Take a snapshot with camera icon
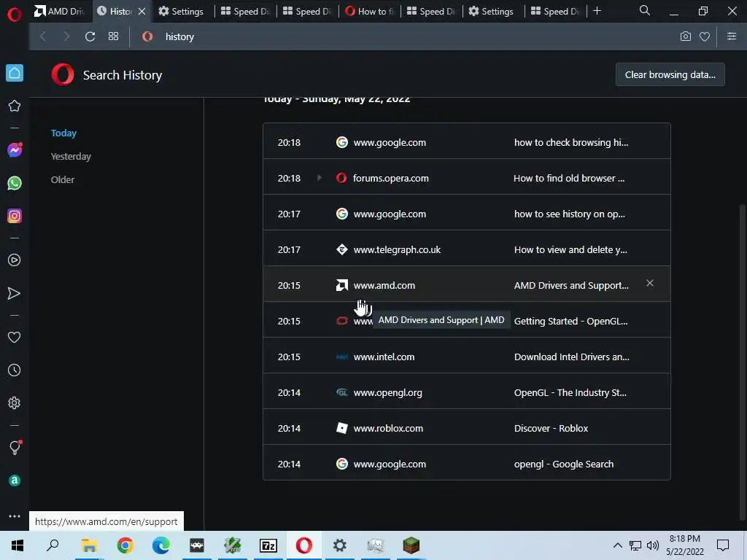Image resolution: width=747 pixels, height=560 pixels. (x=685, y=36)
